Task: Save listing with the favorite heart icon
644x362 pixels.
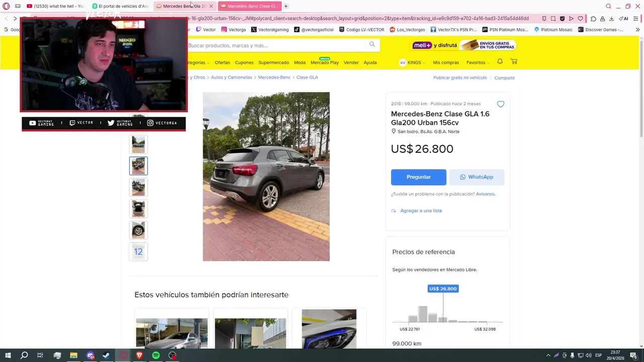Action: [x=500, y=104]
